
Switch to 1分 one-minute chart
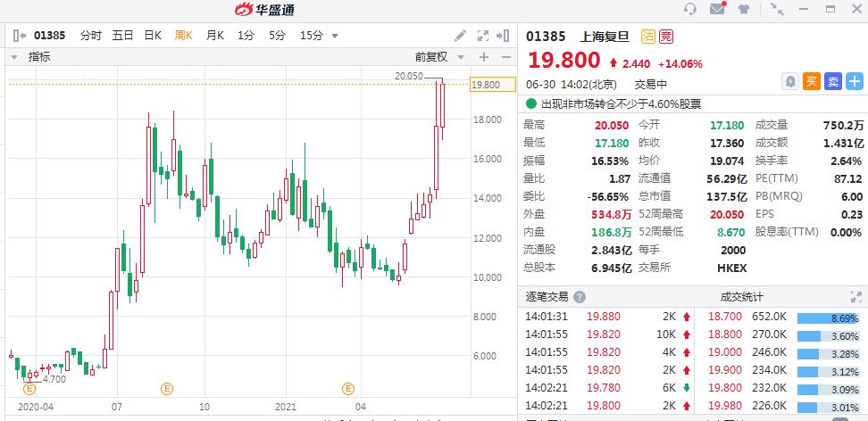[246, 36]
